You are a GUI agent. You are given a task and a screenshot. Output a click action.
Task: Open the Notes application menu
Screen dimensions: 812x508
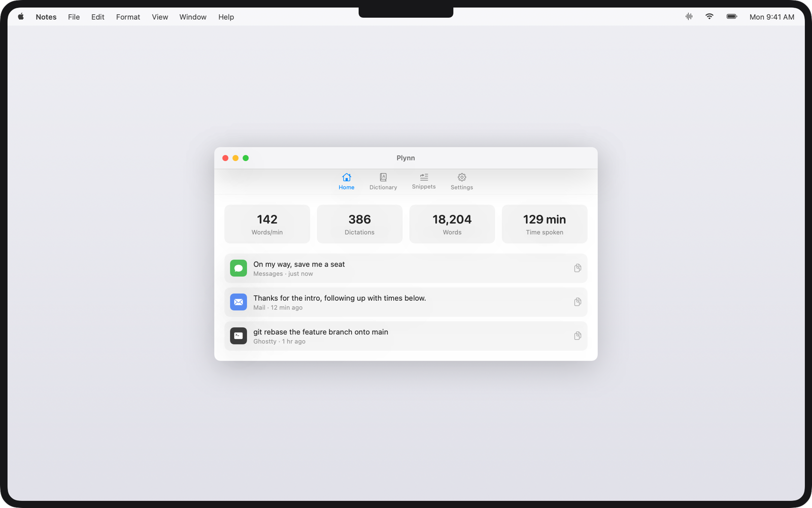(x=46, y=17)
